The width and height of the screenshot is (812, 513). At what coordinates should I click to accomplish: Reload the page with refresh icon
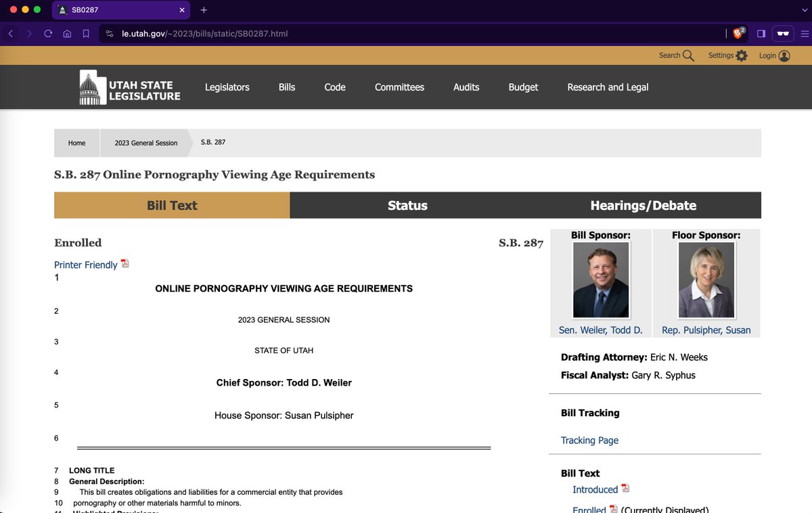(x=48, y=33)
